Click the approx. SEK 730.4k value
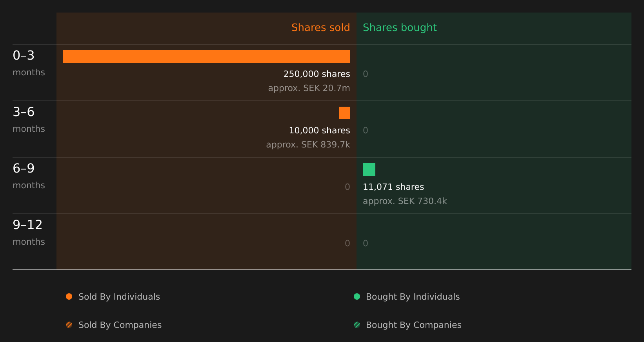Screen dimensions: 644x342 (x=405, y=201)
